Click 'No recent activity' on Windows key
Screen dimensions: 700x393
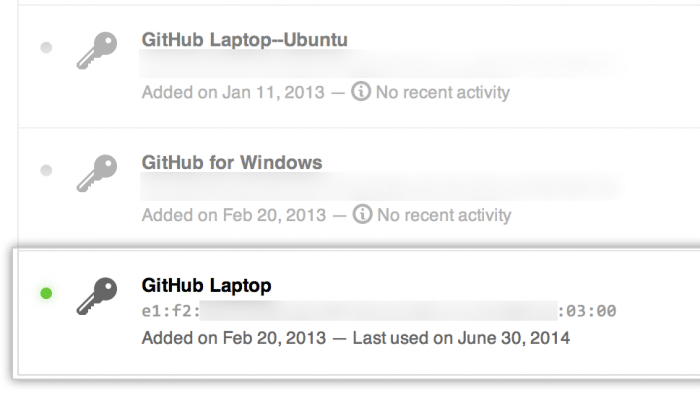[x=444, y=215]
